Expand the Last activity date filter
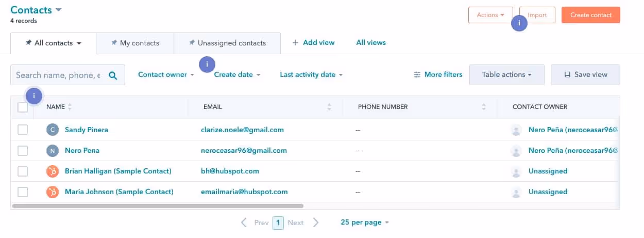The width and height of the screenshot is (644, 238). [x=311, y=74]
